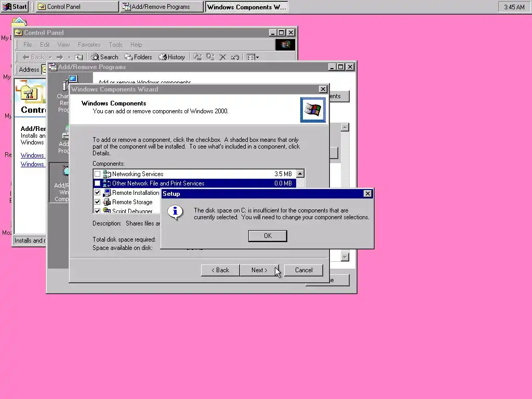Select the Remote Storage component icon
532x399 pixels.
(x=107, y=202)
